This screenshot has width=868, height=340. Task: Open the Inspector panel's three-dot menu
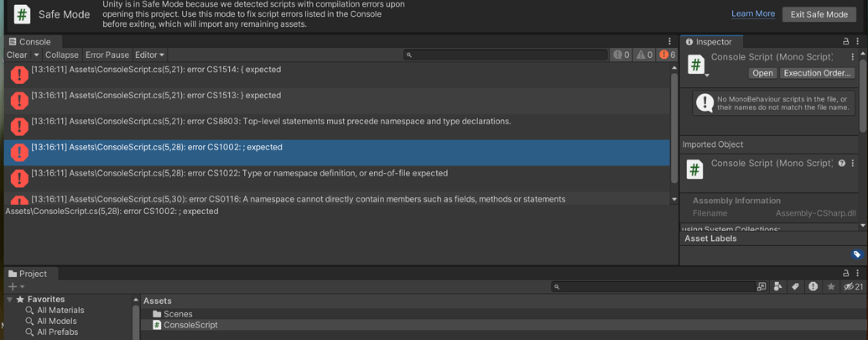tap(858, 41)
